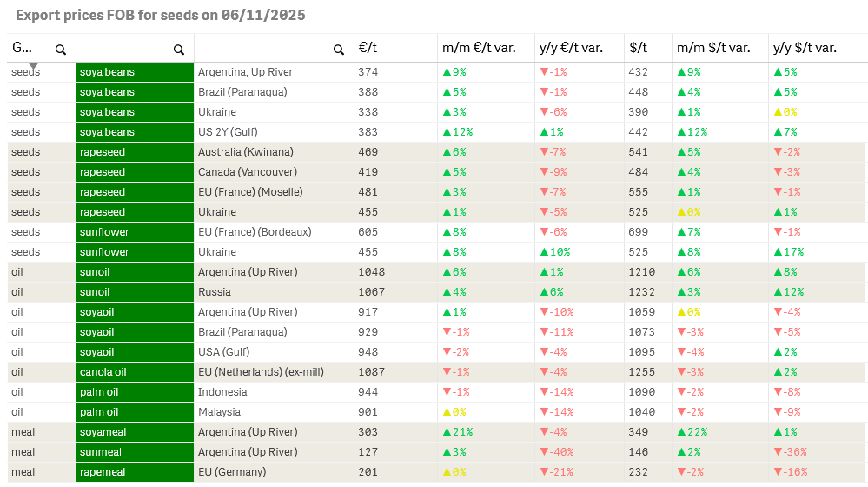The height and width of the screenshot is (487, 868).
Task: Click the red down arrow beside -40%
Action: tap(544, 452)
